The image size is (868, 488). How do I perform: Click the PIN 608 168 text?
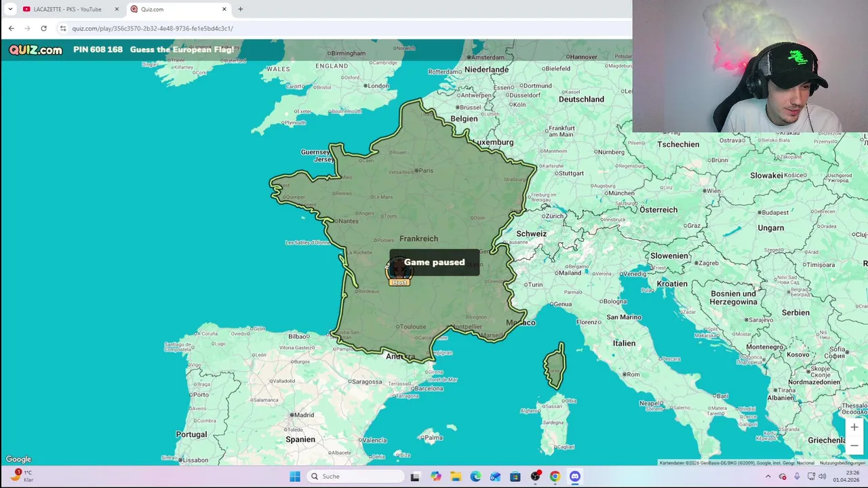(x=98, y=49)
